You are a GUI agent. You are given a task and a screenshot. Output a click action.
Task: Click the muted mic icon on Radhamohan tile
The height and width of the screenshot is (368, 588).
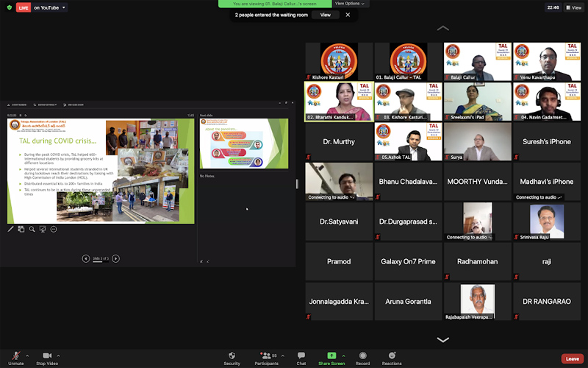447,277
